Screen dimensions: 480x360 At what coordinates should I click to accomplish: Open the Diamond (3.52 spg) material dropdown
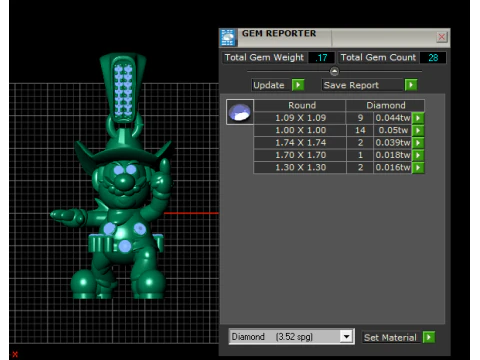(346, 337)
